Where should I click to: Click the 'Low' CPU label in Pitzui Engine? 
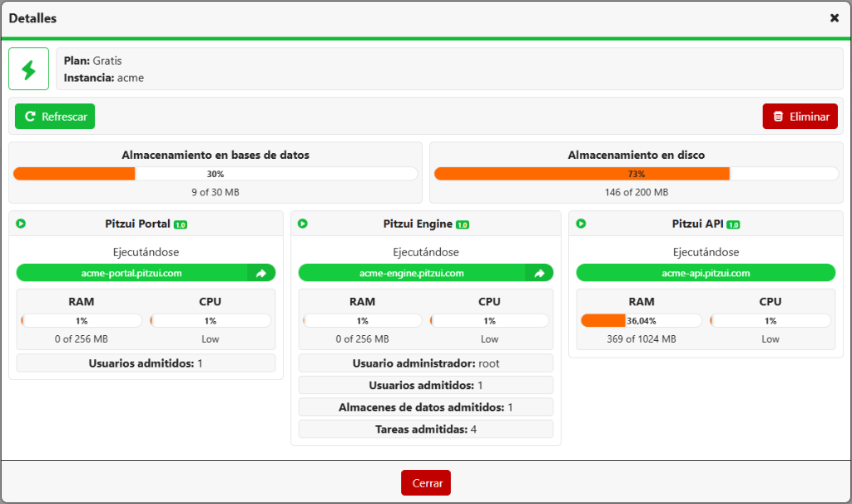coord(489,338)
